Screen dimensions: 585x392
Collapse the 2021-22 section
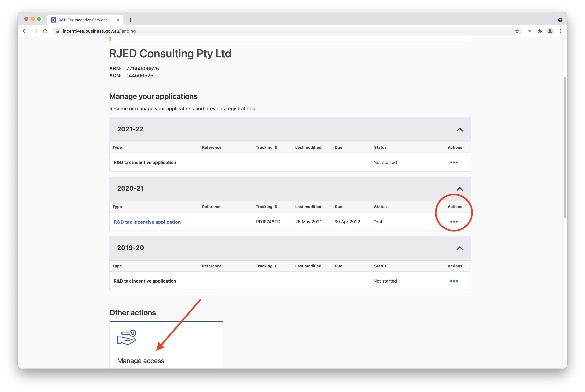coord(460,130)
